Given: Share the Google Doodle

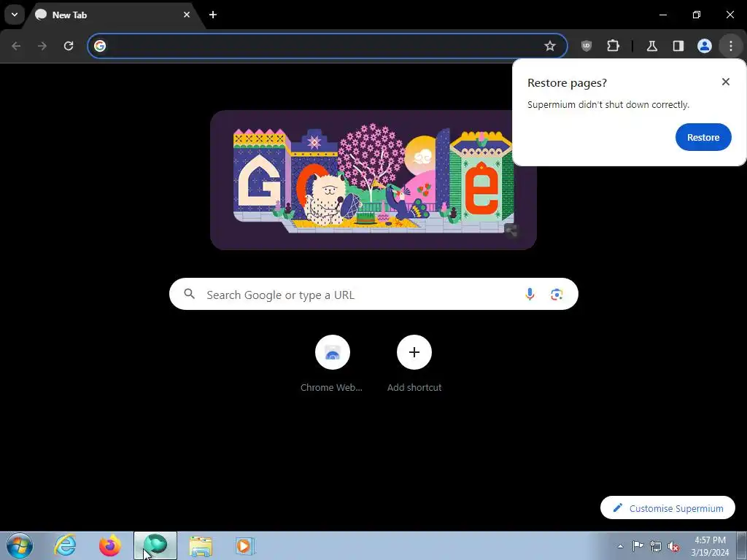Looking at the screenshot, I should click(x=511, y=231).
